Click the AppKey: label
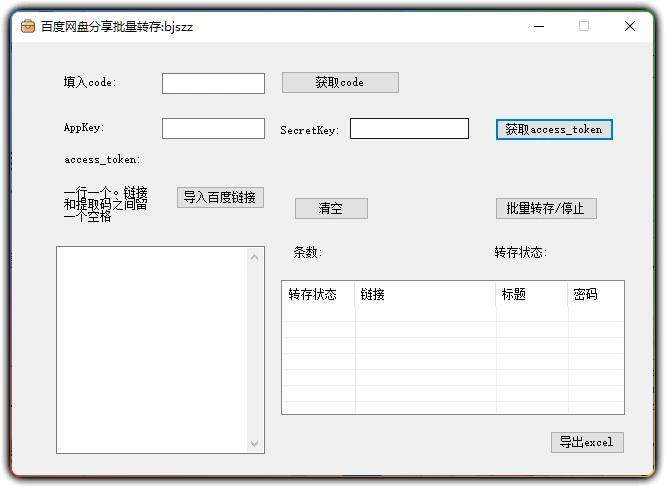The height and width of the screenshot is (487, 665). click(x=84, y=127)
